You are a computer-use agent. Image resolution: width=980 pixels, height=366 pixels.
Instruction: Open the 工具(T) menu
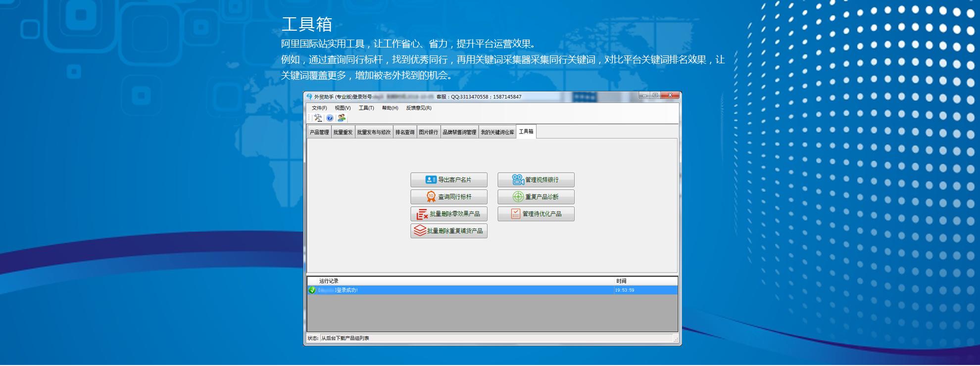click(x=366, y=108)
